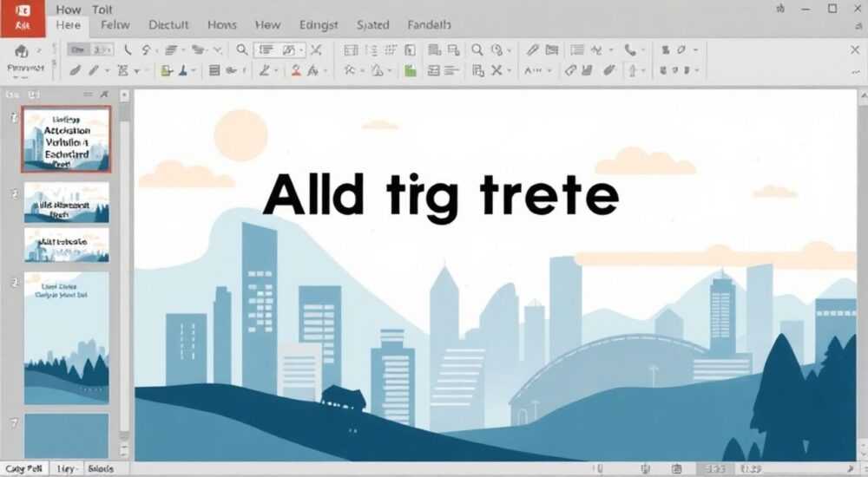Click the magnifier icon left of the boxed group

[242, 49]
